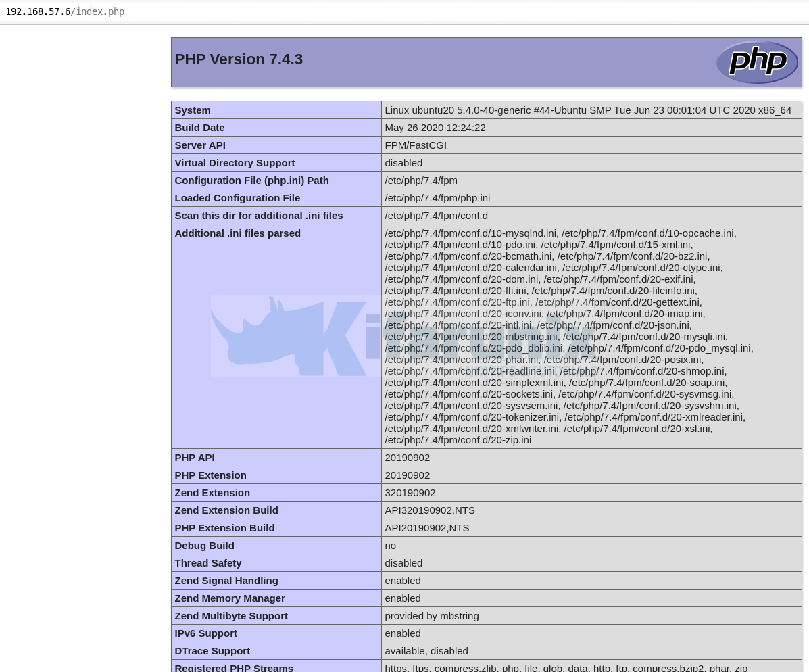This screenshot has height=672, width=809.
Task: Select the address bar URL 192.168.57.6
Action: coord(37,11)
